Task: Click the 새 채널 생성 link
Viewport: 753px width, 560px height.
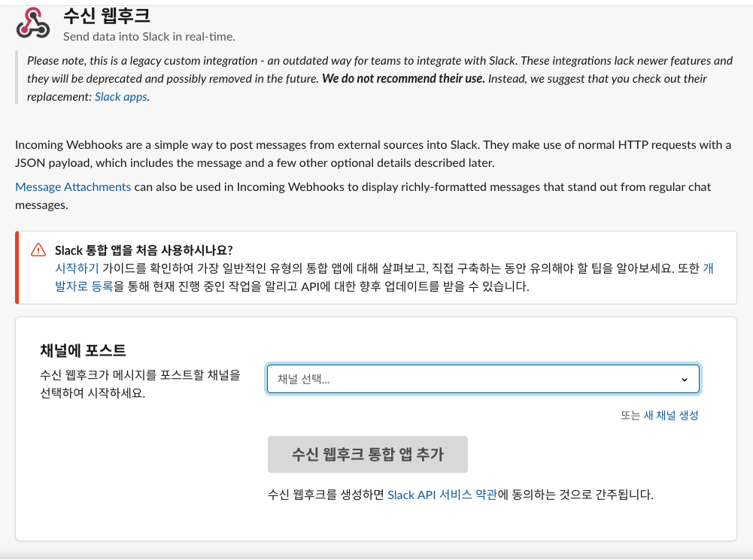Action: click(671, 416)
